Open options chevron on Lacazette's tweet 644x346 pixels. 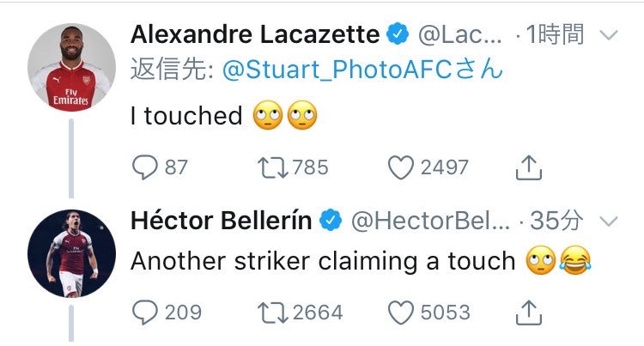point(607,35)
